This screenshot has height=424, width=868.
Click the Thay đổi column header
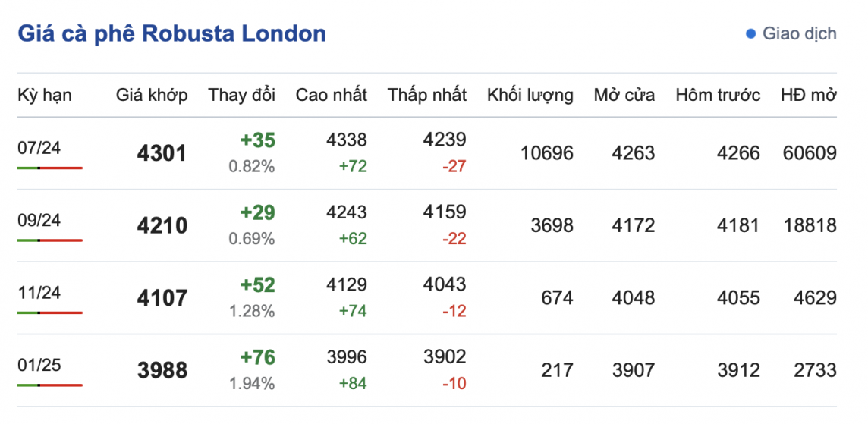coord(241,95)
